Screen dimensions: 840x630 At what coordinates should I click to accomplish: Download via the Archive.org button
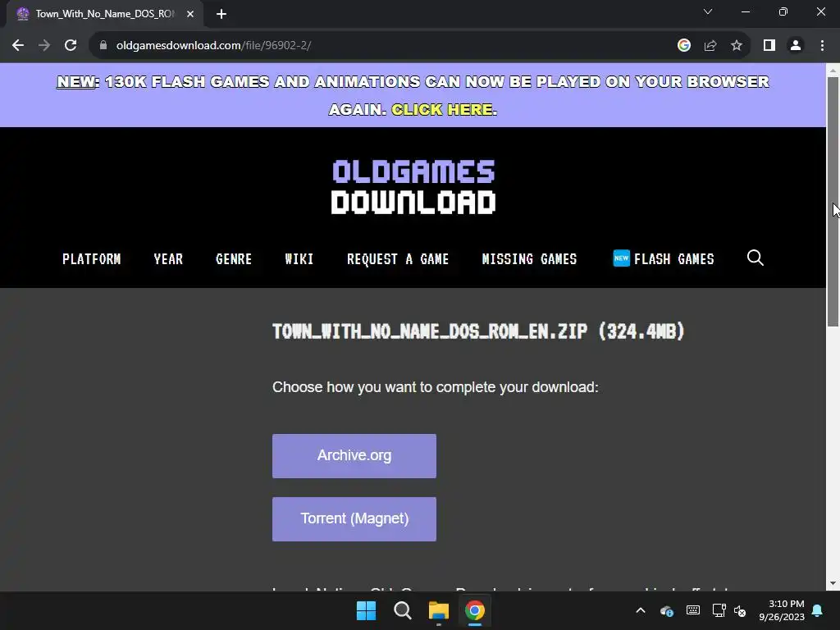coord(354,456)
